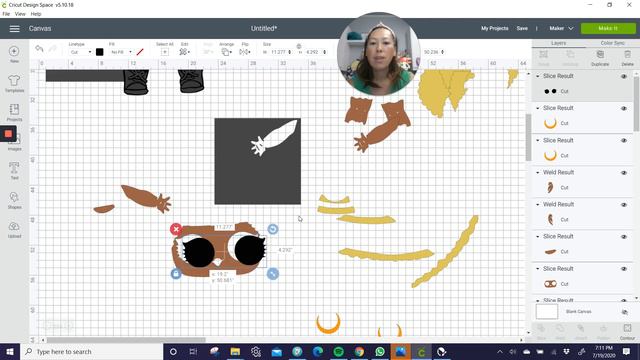Open the View menu

pyautogui.click(x=20, y=14)
